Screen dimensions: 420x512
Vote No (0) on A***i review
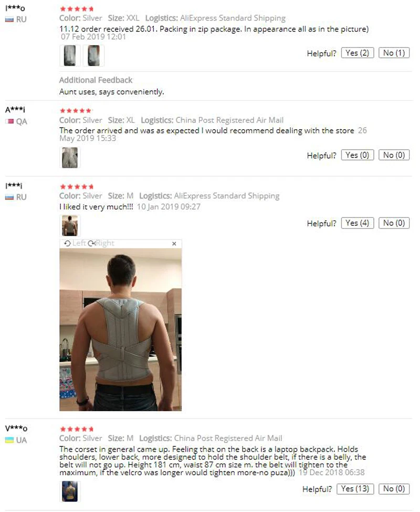point(394,155)
